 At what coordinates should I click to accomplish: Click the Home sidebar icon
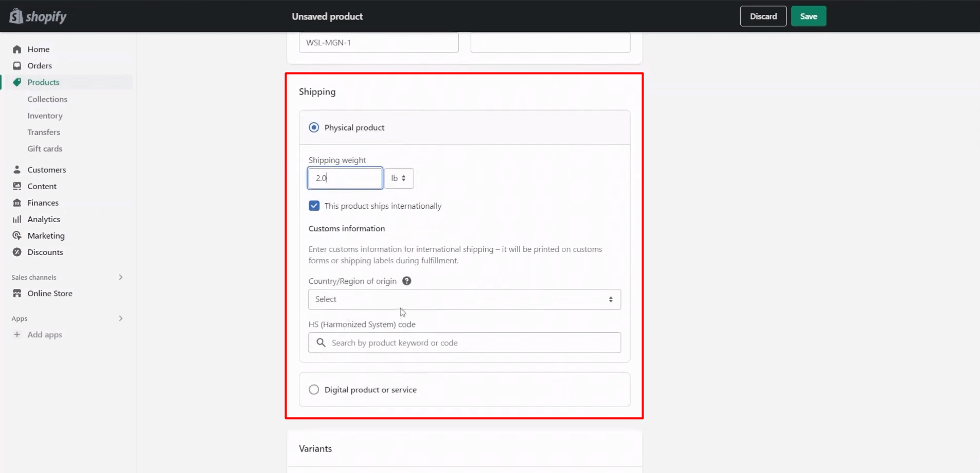click(17, 49)
